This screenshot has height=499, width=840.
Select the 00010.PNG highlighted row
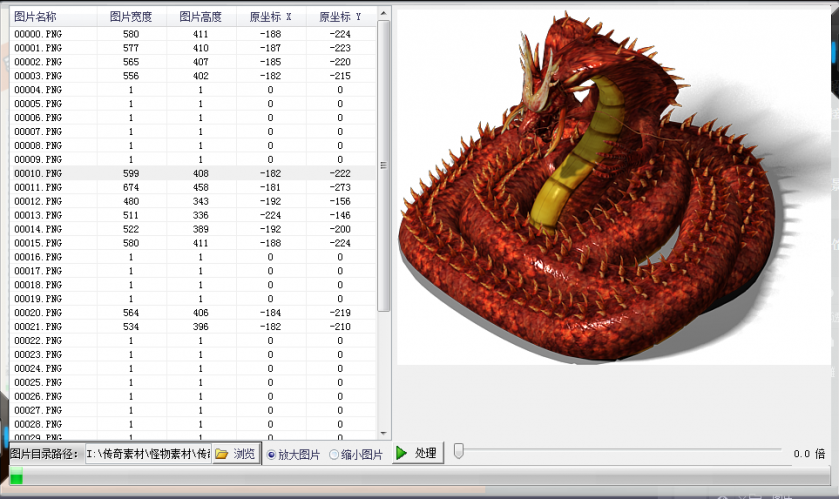pyautogui.click(x=38, y=173)
